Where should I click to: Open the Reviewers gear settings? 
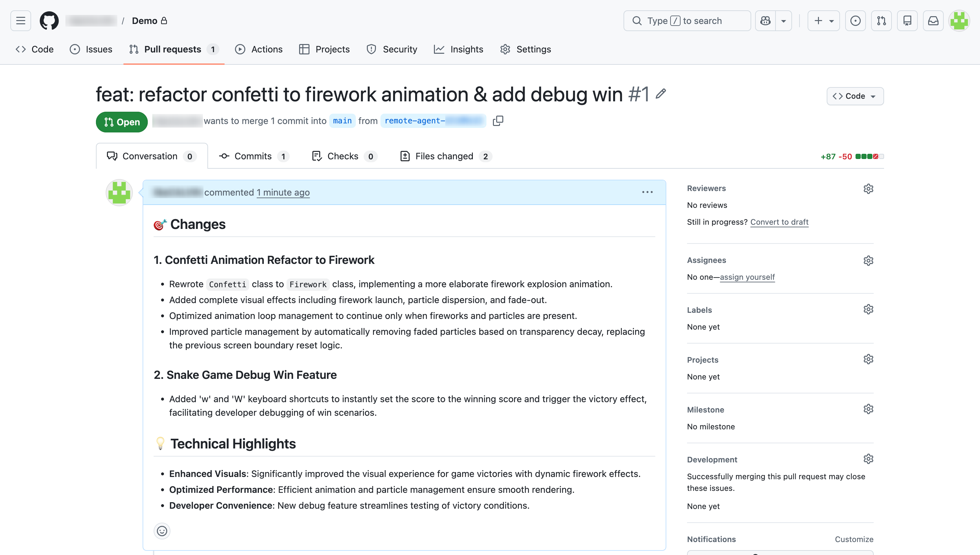click(x=868, y=189)
